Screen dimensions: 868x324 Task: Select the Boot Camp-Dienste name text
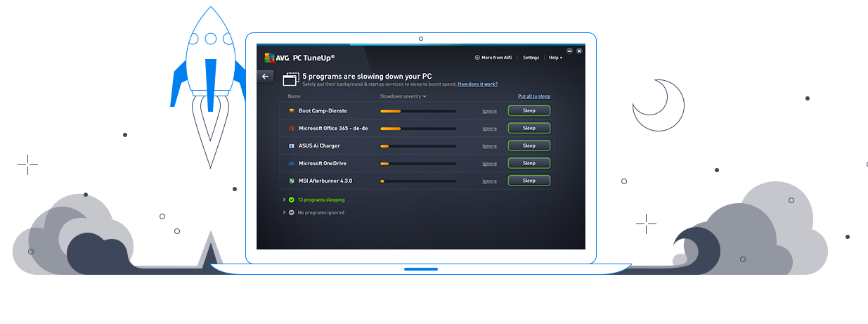[x=323, y=111]
